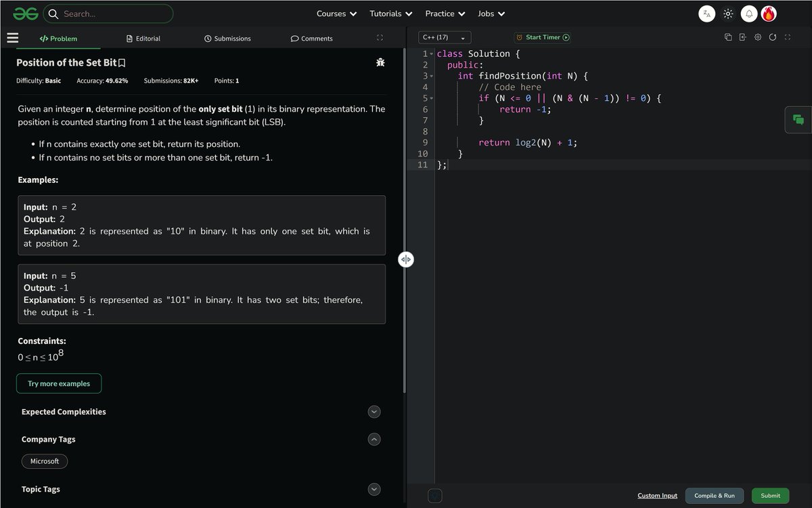Fold the if statement block on line 5
Image resolution: width=812 pixels, height=508 pixels.
[x=432, y=98]
